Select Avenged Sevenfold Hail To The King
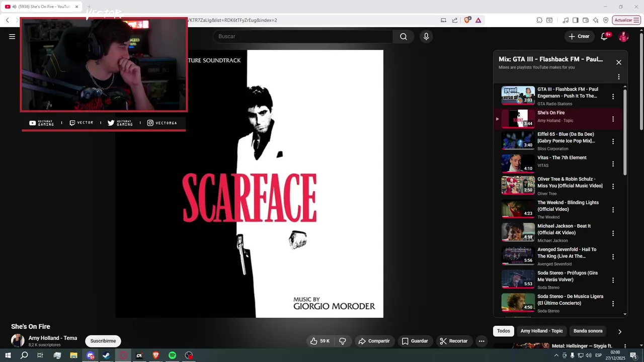Viewport: 644px width, 362px height. tap(567, 253)
